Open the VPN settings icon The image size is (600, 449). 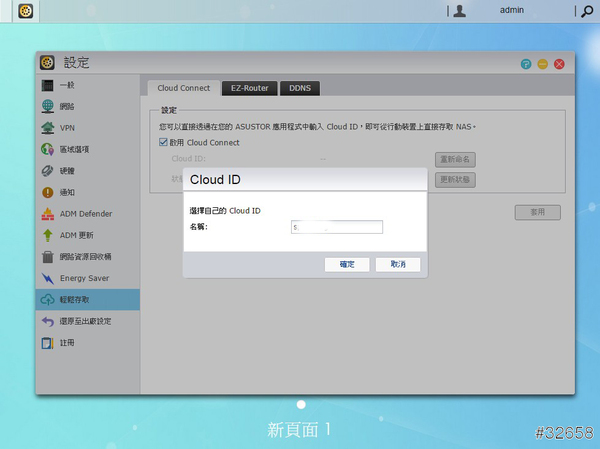coord(47,128)
